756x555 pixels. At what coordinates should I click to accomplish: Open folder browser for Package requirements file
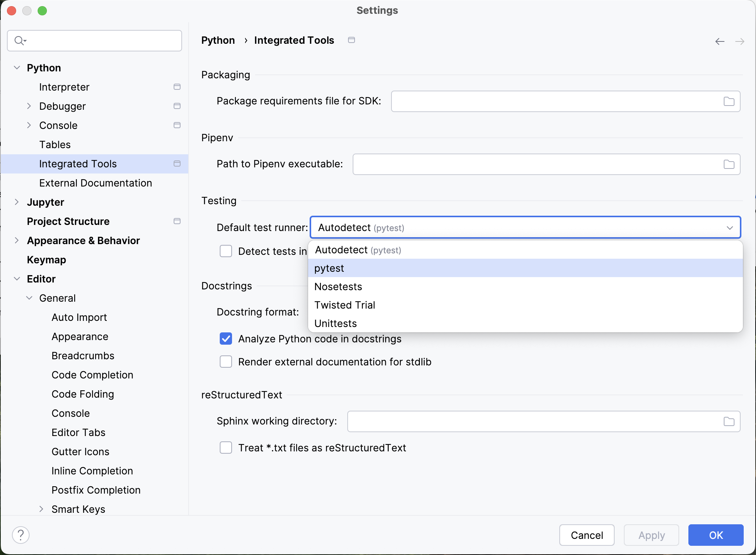click(729, 101)
